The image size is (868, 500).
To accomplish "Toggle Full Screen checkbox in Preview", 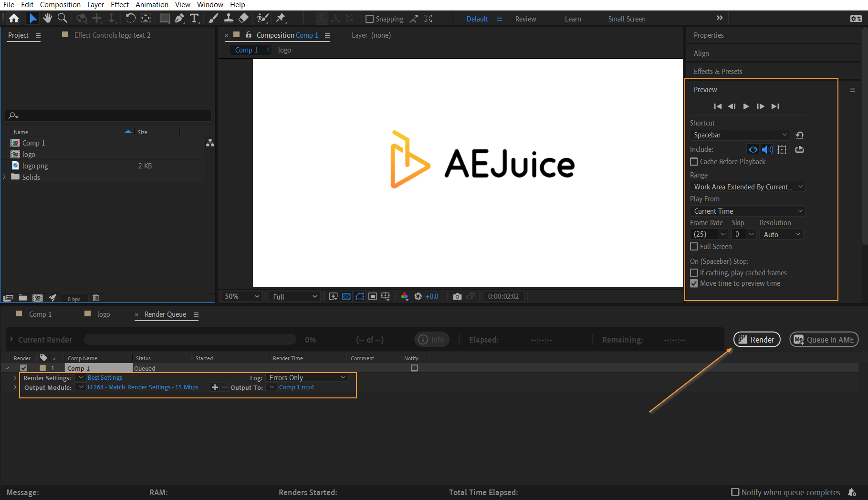I will [x=694, y=247].
